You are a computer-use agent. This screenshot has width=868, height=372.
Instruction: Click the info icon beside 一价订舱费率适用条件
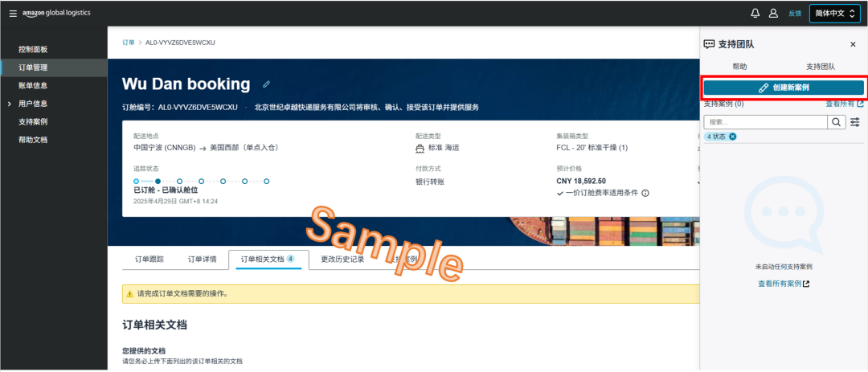(645, 193)
